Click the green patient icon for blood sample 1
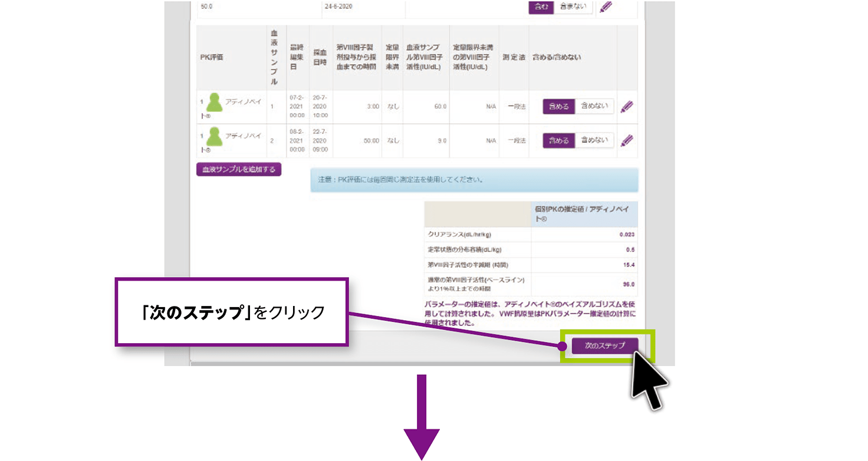The height and width of the screenshot is (461, 868). 215,103
